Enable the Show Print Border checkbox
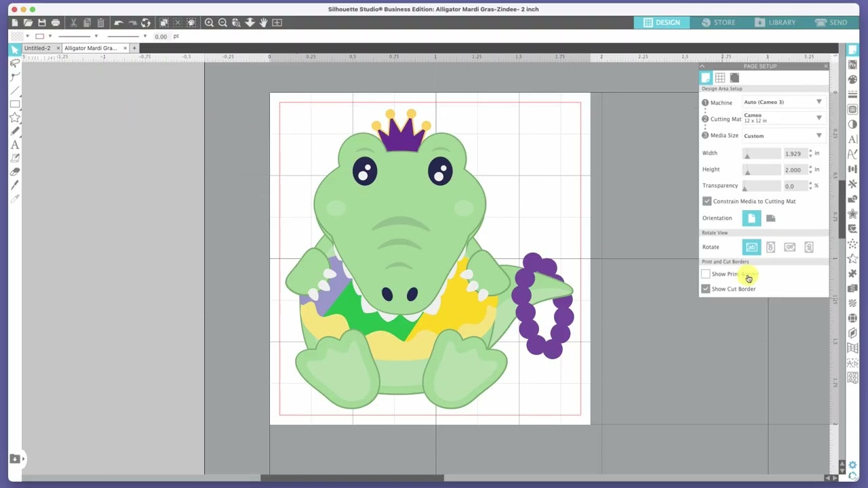Viewport: 868px width, 488px height. [705, 274]
